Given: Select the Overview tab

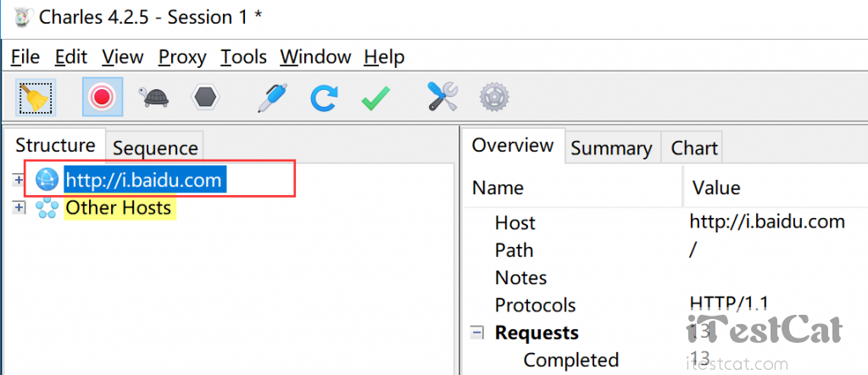Looking at the screenshot, I should click(513, 146).
